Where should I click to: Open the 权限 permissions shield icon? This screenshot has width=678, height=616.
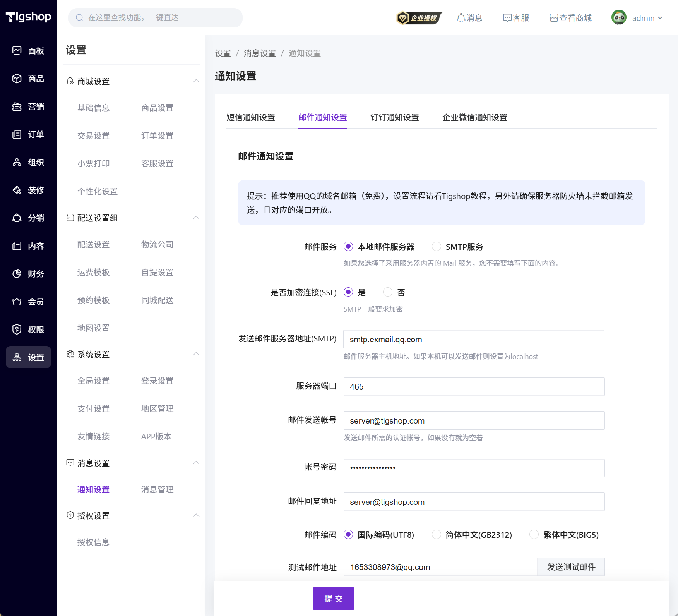click(17, 329)
